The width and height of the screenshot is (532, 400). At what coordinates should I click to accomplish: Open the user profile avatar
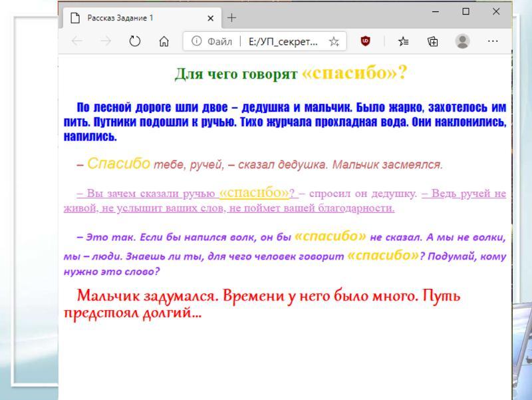point(462,41)
